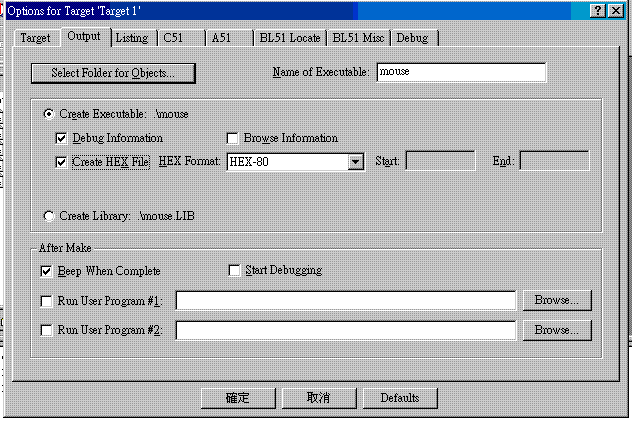Enable the Browse Information checkbox

coord(233,138)
